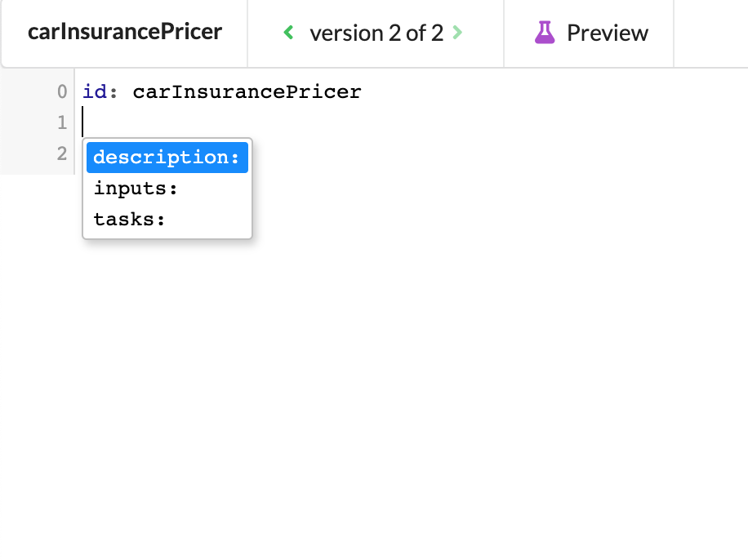The image size is (748, 560).
Task: Click empty header area right of Preview
Action: point(710,33)
